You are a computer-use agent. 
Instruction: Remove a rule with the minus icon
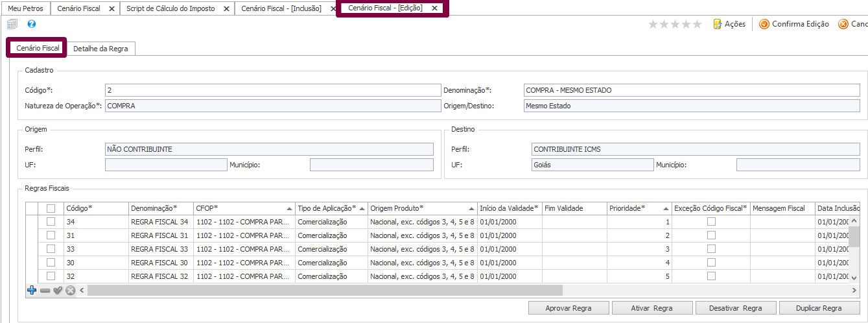coord(45,290)
